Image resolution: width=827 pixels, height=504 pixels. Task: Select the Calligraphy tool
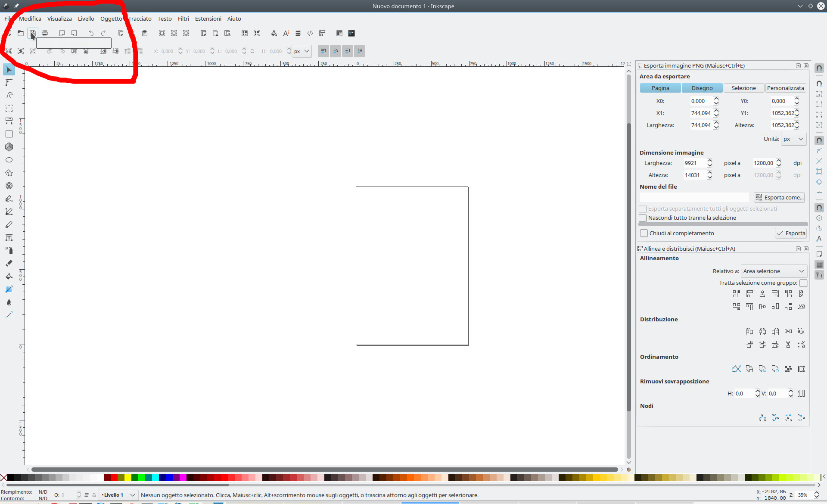click(x=9, y=224)
